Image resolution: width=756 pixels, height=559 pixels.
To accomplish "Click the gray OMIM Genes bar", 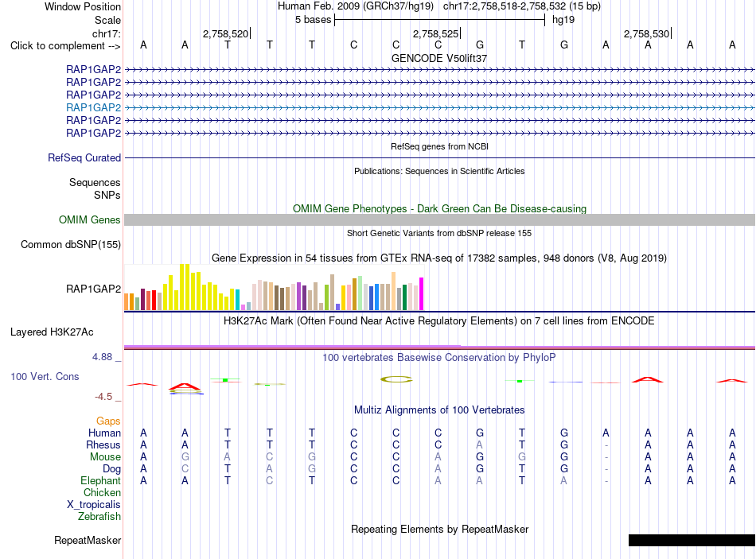I will [439, 219].
